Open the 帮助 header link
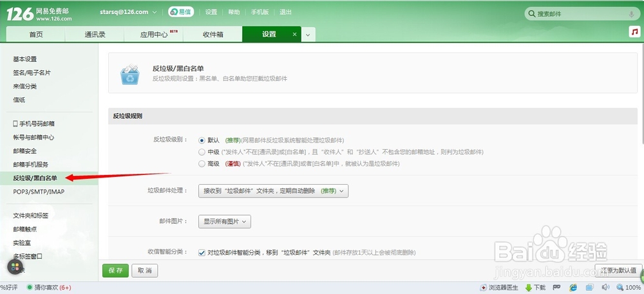 [234, 12]
